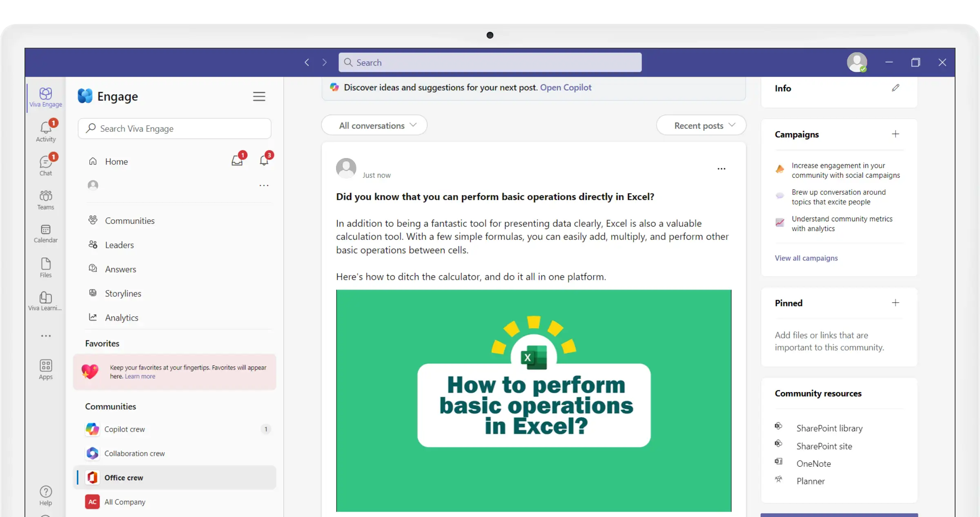This screenshot has height=517, width=980.
Task: Open the user storyline avatar in sidebar
Action: 93,185
